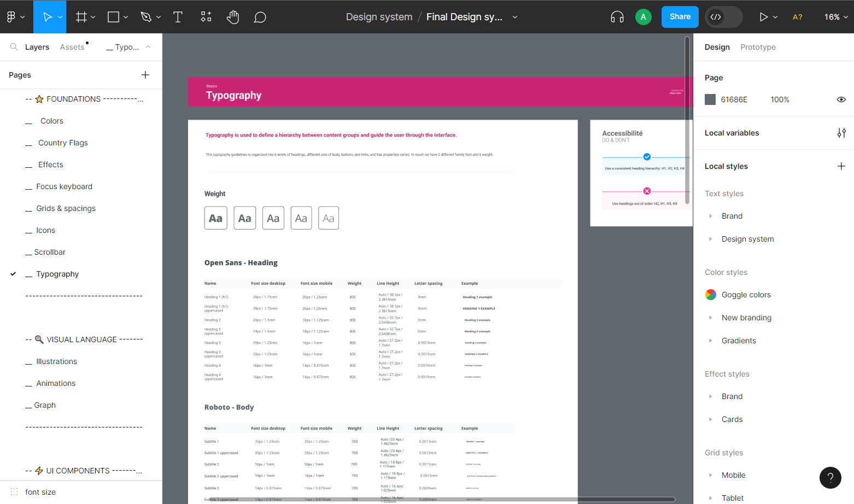The image size is (854, 504).
Task: Select the Comment tool
Action: tap(260, 17)
